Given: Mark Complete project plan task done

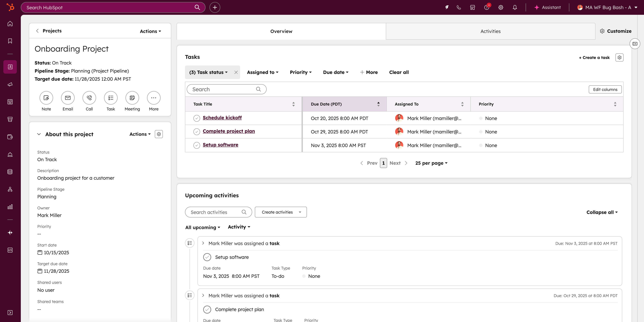Looking at the screenshot, I should [196, 132].
